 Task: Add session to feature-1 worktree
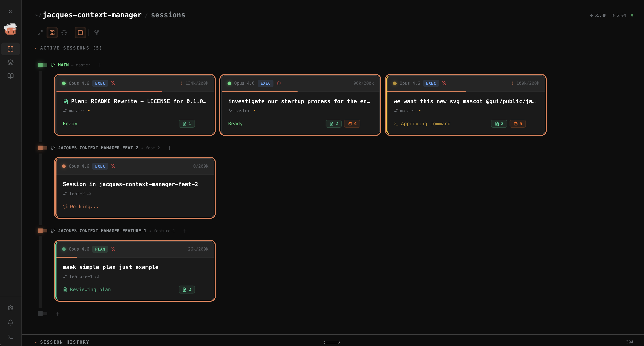coord(185,231)
